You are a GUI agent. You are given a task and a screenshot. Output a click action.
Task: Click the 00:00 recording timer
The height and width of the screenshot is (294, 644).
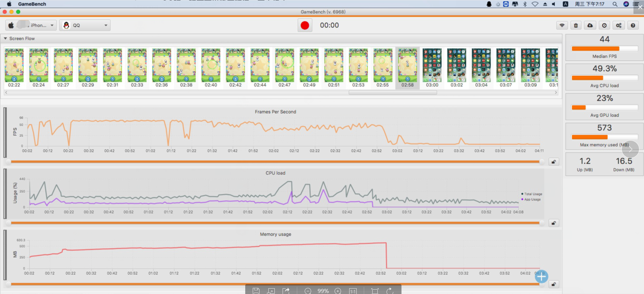[x=329, y=25]
